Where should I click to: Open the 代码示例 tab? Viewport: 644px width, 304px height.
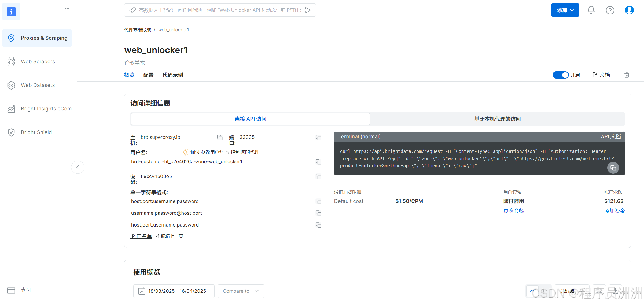click(173, 75)
